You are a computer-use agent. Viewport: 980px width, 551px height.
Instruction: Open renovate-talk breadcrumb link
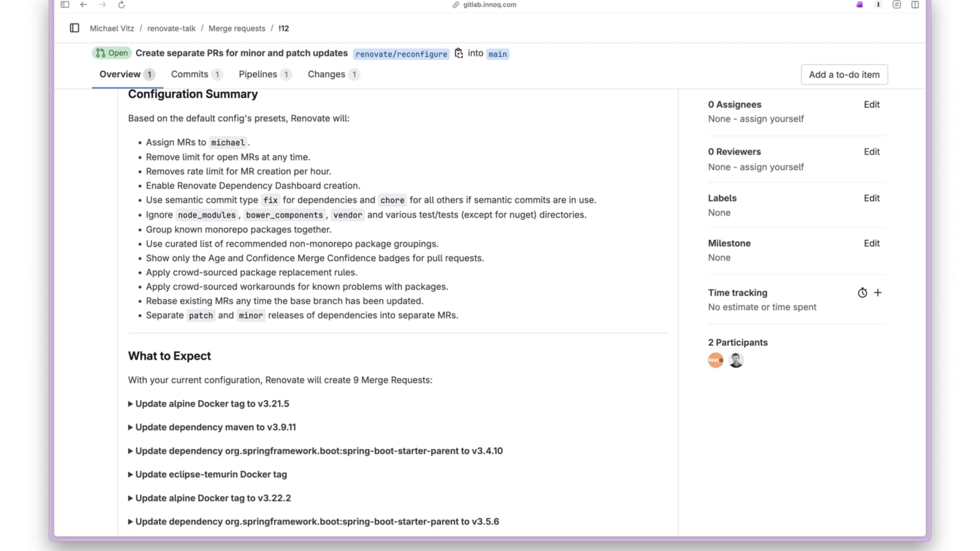[x=171, y=28]
